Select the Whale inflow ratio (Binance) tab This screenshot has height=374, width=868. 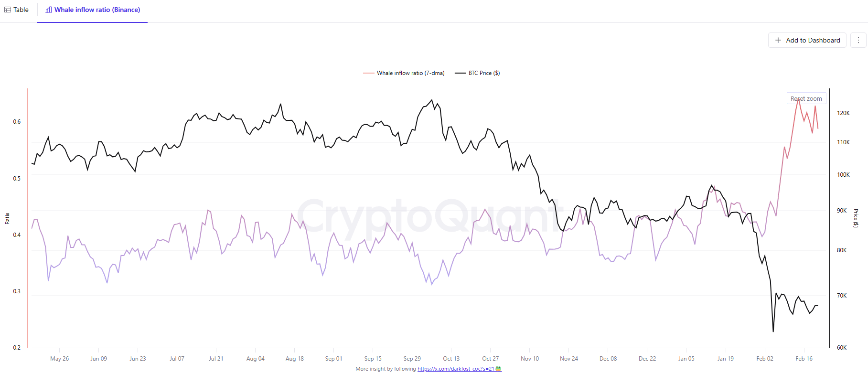[x=92, y=10]
